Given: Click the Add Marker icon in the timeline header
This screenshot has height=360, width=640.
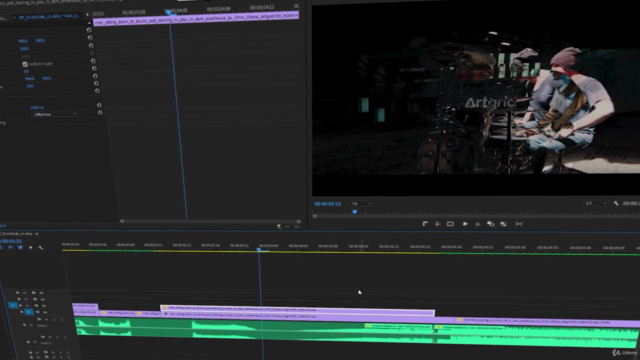Looking at the screenshot, I should click(31, 247).
